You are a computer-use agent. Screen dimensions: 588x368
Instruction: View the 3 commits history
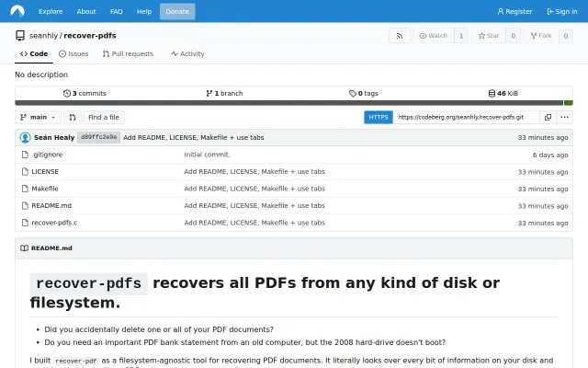(85, 93)
